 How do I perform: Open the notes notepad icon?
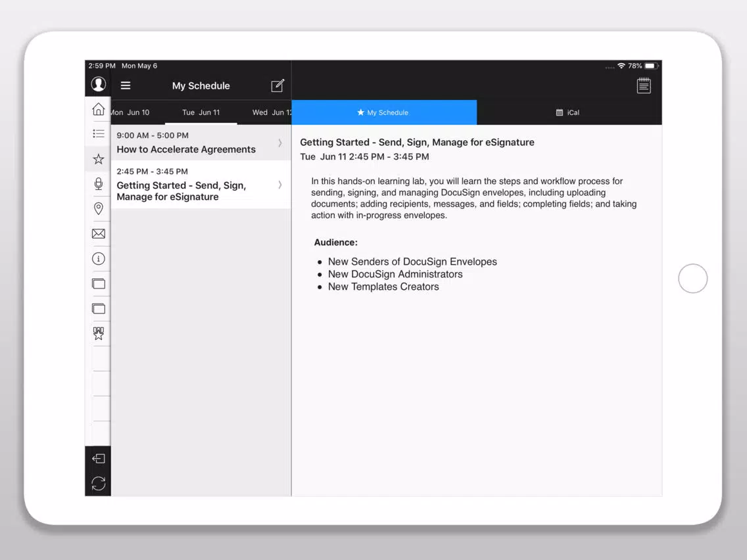pos(644,85)
